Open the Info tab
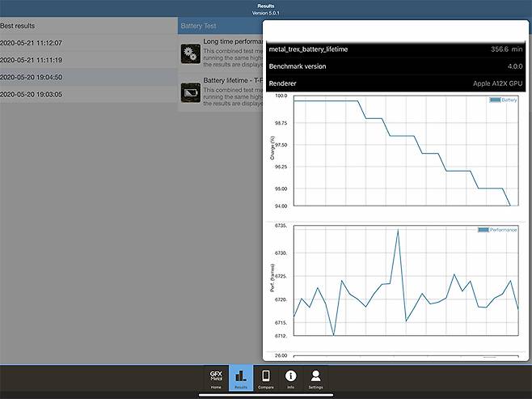The image size is (532, 399). (x=291, y=379)
